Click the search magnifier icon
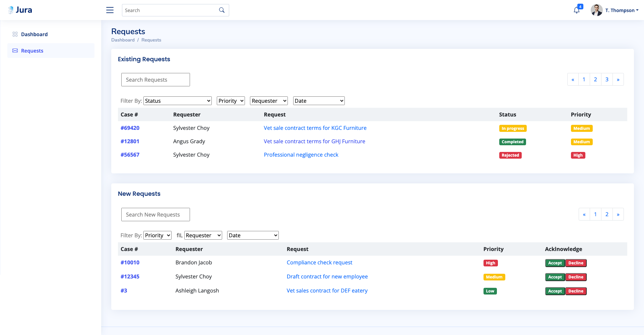Screen dimensions: 644x335 tap(222, 10)
